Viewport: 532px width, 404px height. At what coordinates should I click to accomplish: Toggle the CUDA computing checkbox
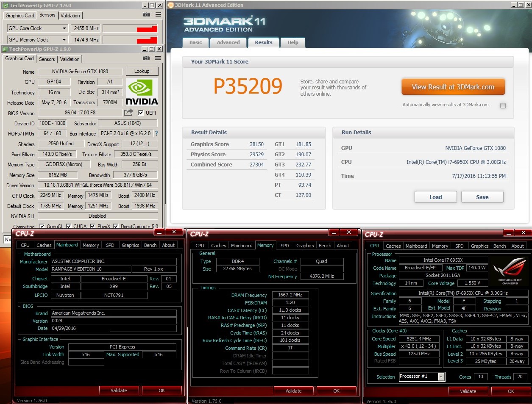(x=69, y=226)
